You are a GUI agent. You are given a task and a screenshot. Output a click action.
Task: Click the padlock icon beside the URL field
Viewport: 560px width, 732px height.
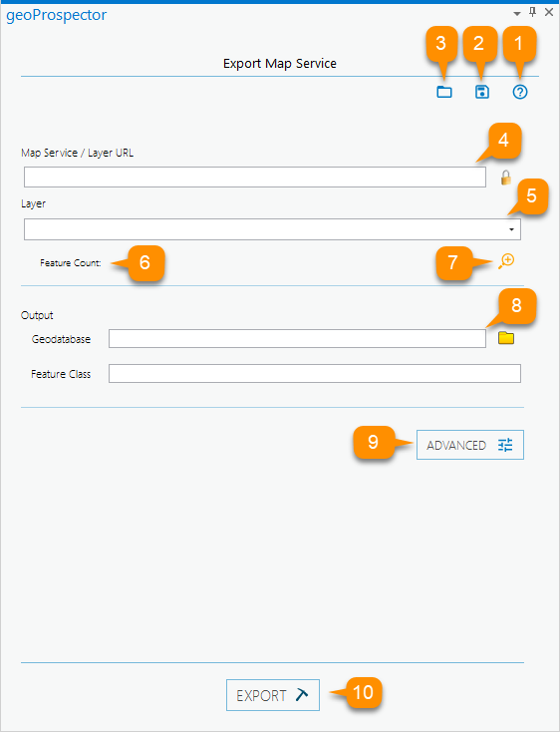(x=506, y=178)
